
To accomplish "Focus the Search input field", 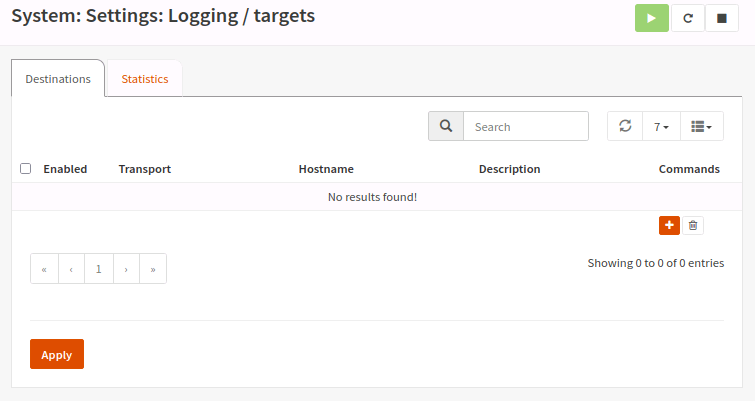I will point(526,126).
